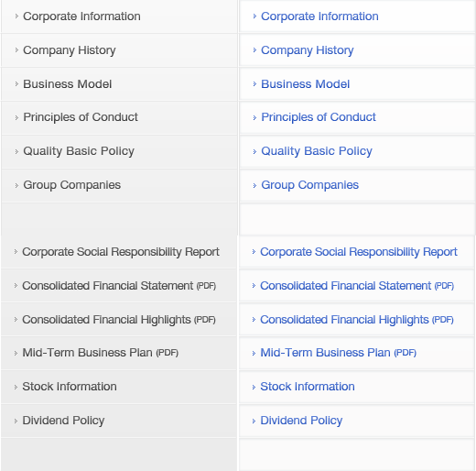Click the arrow icon beside gray Quality Basic Policy
Viewport: 476px width, 471px height.
(16, 151)
